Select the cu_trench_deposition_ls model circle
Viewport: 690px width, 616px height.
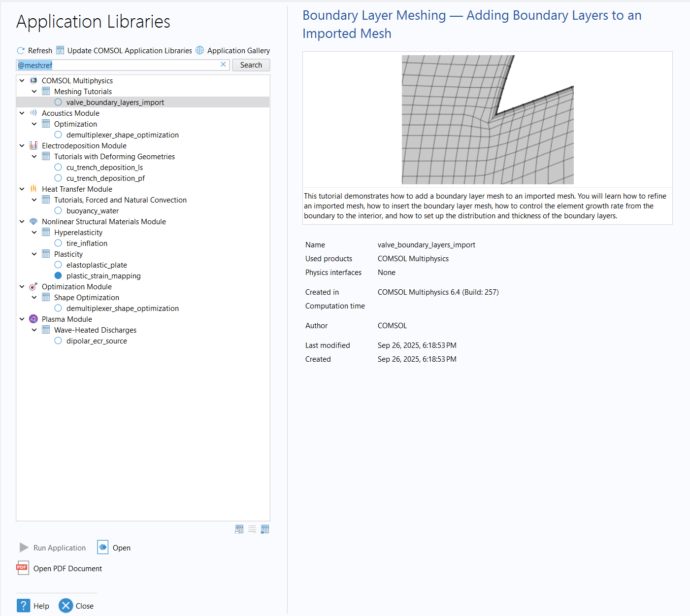pos(58,167)
